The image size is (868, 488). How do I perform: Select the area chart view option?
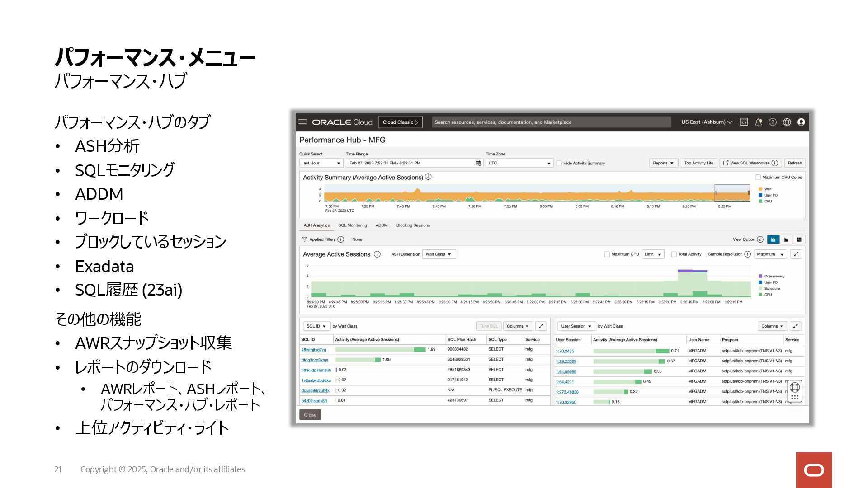pyautogui.click(x=786, y=239)
